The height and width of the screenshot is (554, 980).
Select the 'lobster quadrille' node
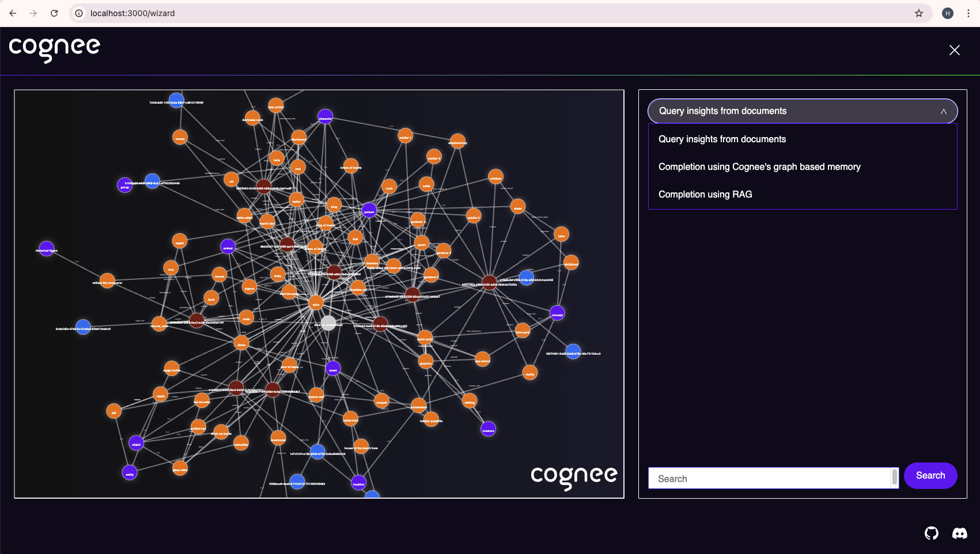coord(431,419)
